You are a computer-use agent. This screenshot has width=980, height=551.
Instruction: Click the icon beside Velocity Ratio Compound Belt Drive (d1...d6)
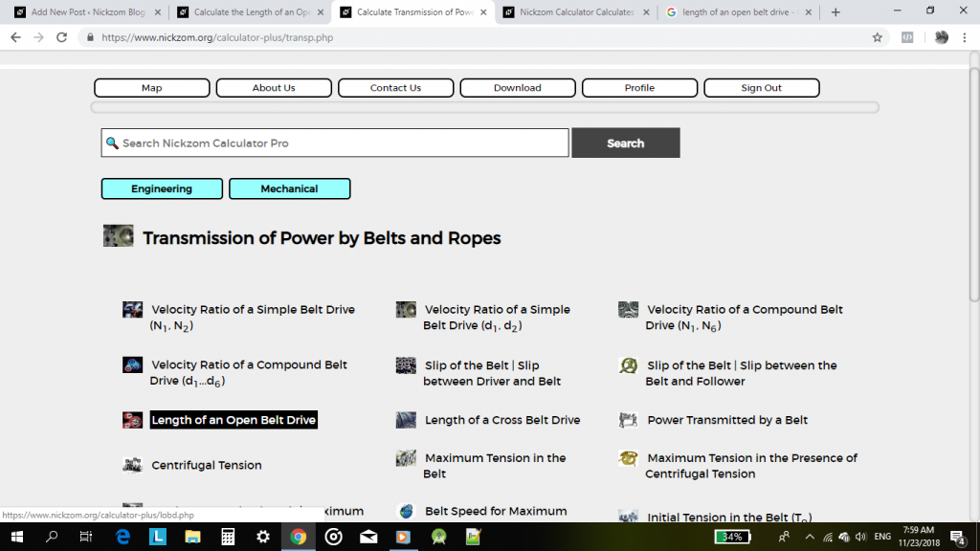(132, 364)
